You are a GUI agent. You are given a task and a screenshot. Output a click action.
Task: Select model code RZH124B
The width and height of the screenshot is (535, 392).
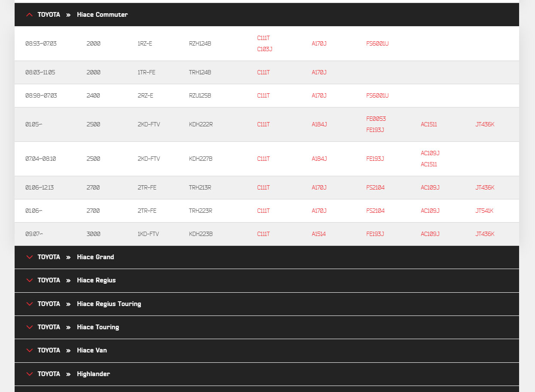pos(200,43)
